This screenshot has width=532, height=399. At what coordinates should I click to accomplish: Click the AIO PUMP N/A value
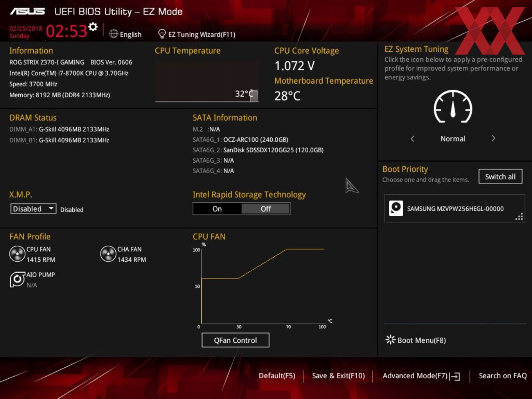click(32, 285)
